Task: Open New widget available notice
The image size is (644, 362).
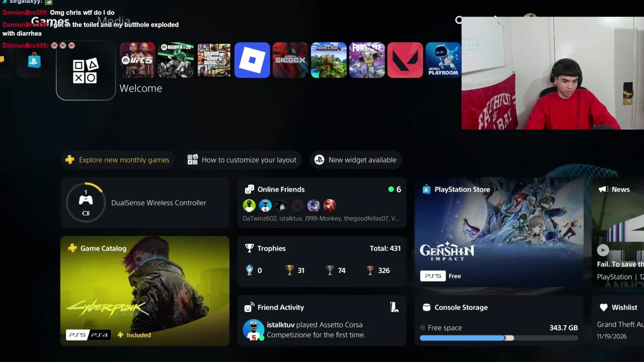Action: click(355, 160)
